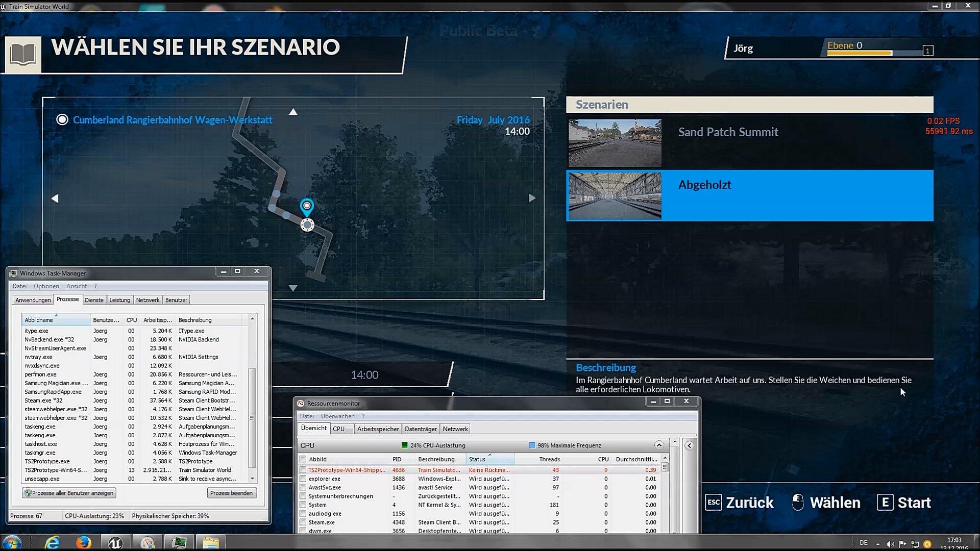Click the blue map location pin
Screen dimensions: 980x551
pos(306,207)
